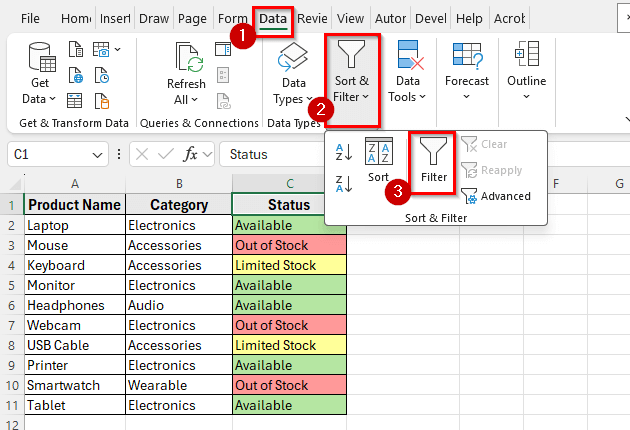Select the Category header cell

179,205
